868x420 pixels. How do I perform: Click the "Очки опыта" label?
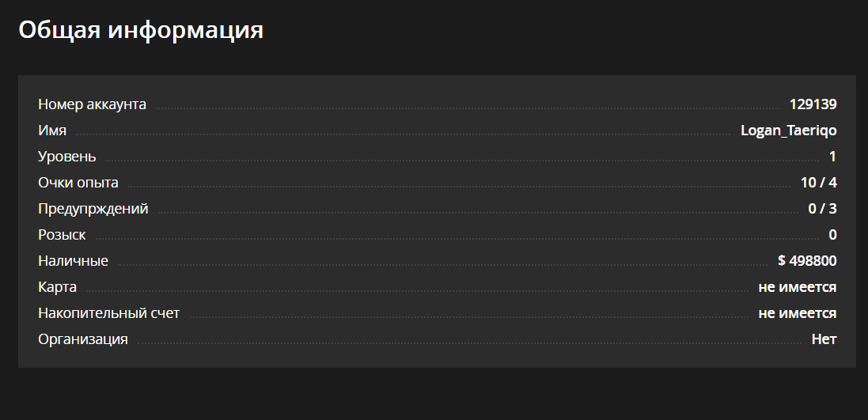78,183
